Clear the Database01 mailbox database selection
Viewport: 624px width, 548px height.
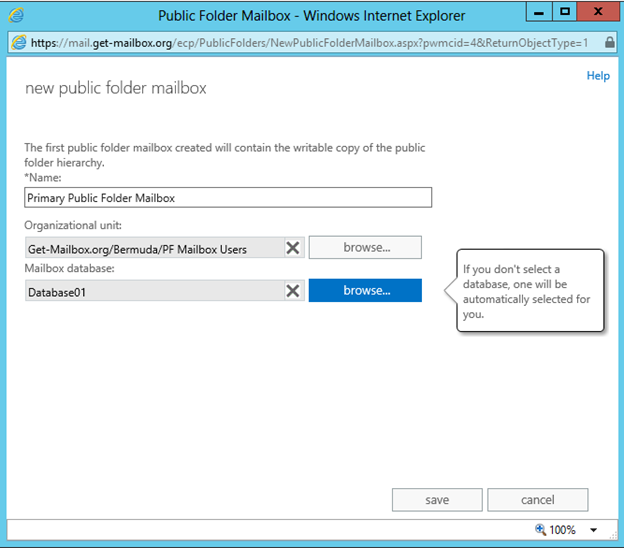click(293, 291)
